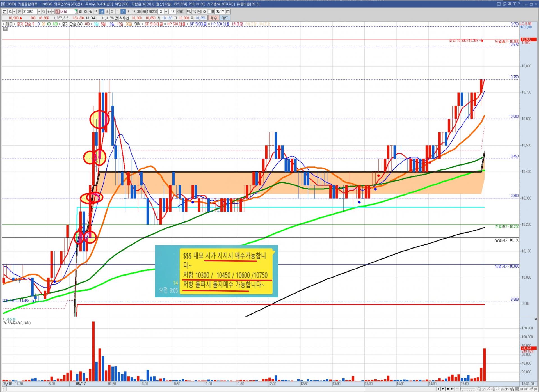Screen dimensions: 539x392
Task: Click the stock search magnifier icon
Action: (44, 12)
